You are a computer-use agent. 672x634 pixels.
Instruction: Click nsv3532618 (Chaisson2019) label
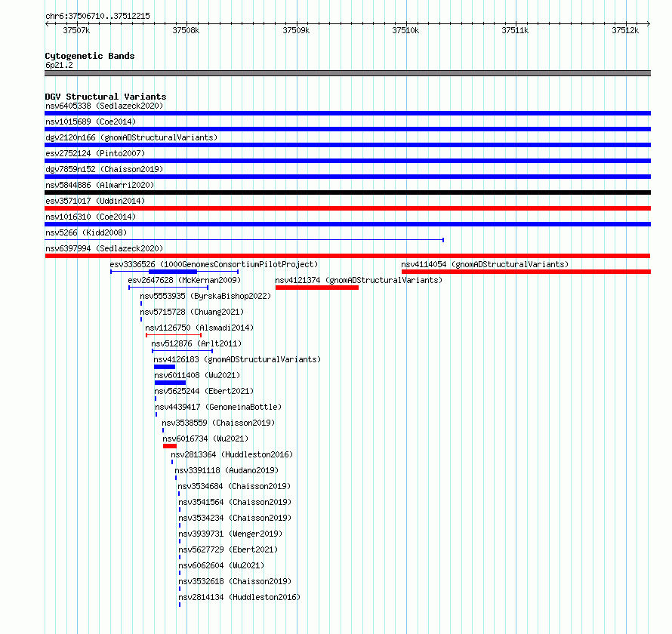click(x=235, y=581)
